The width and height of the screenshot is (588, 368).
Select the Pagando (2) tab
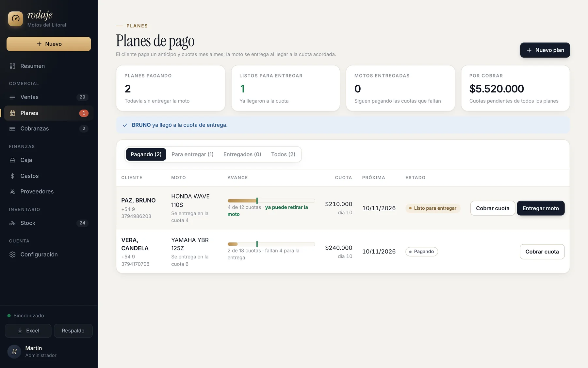146,154
